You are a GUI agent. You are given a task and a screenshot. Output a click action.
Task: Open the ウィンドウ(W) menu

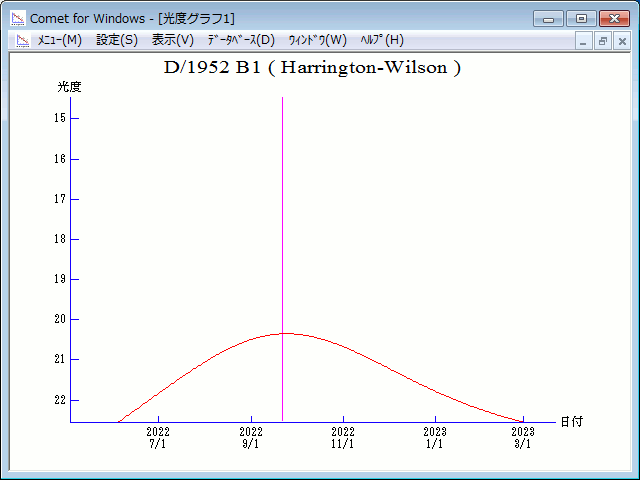318,40
